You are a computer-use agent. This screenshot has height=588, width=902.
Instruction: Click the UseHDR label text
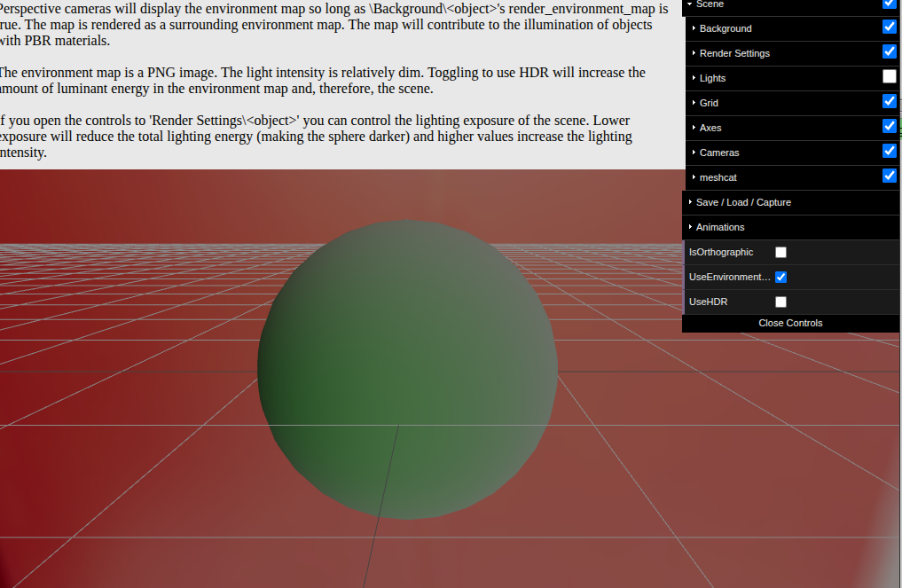(x=708, y=302)
